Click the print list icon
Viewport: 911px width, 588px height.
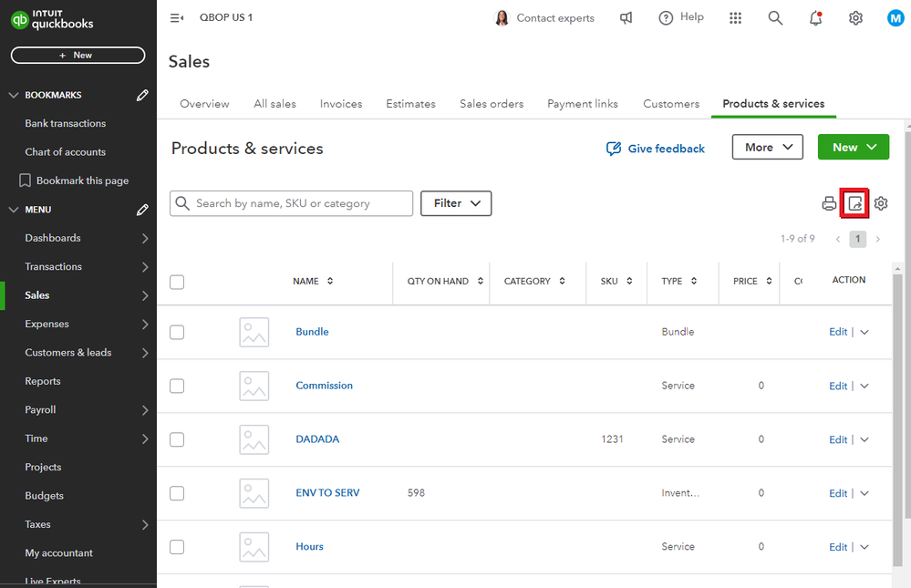coord(829,203)
